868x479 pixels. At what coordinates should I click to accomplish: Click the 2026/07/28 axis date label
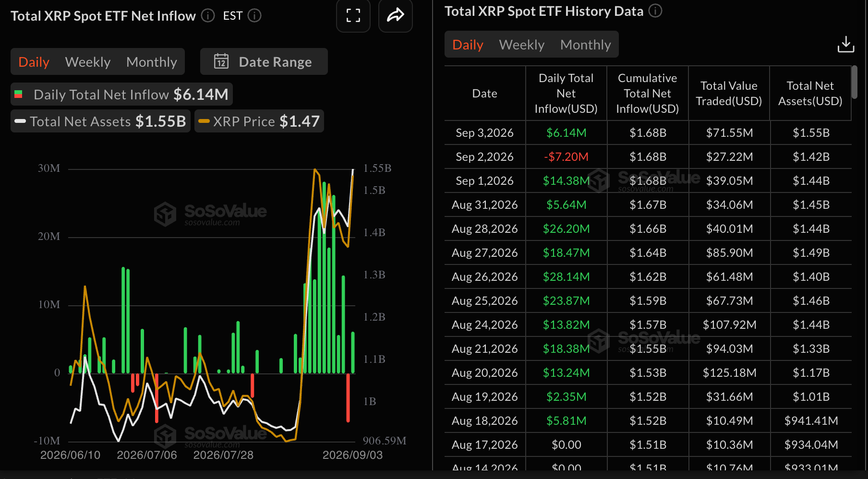(x=223, y=455)
